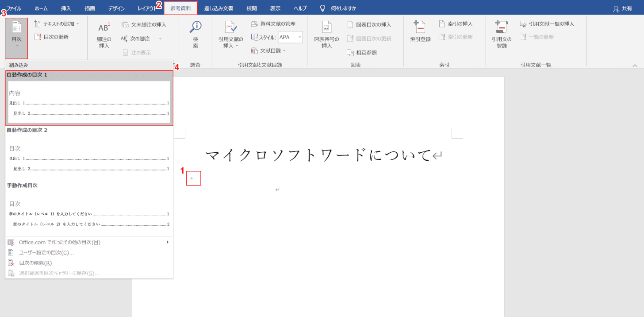The image size is (644, 317).
Task: Click 索引の更新 update index
Action: tap(455, 37)
